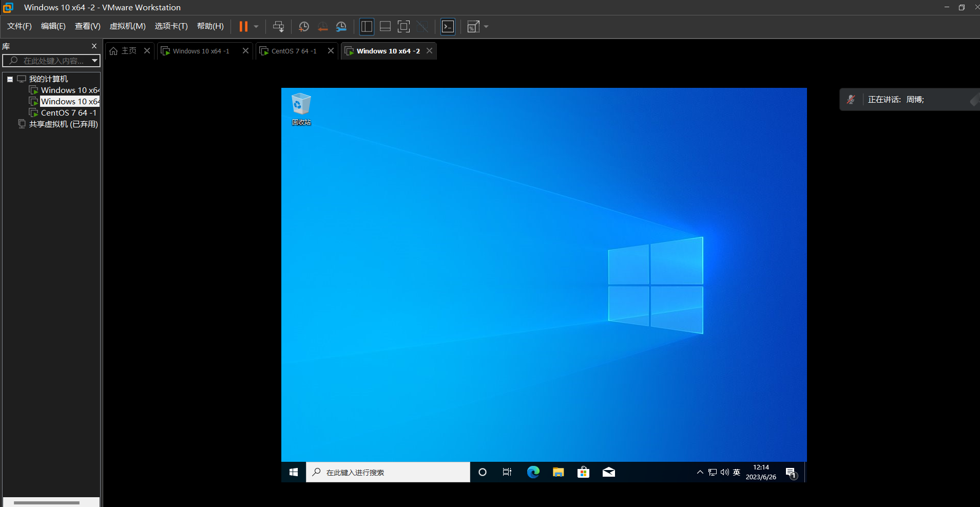Open the 选项卡(T) menu
Screen dimensions: 980x507
click(171, 26)
